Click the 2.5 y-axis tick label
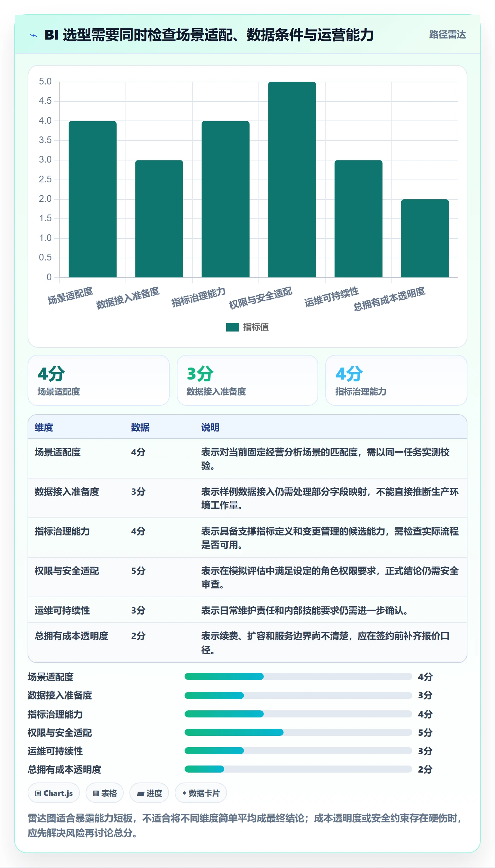 45,180
